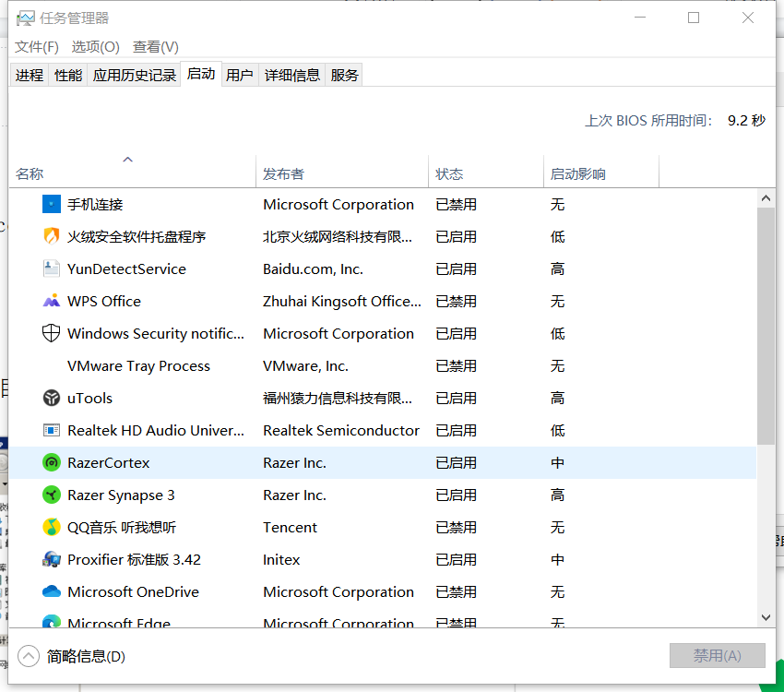The width and height of the screenshot is (784, 692).
Task: Switch to the 用户 tab
Action: pos(240,75)
